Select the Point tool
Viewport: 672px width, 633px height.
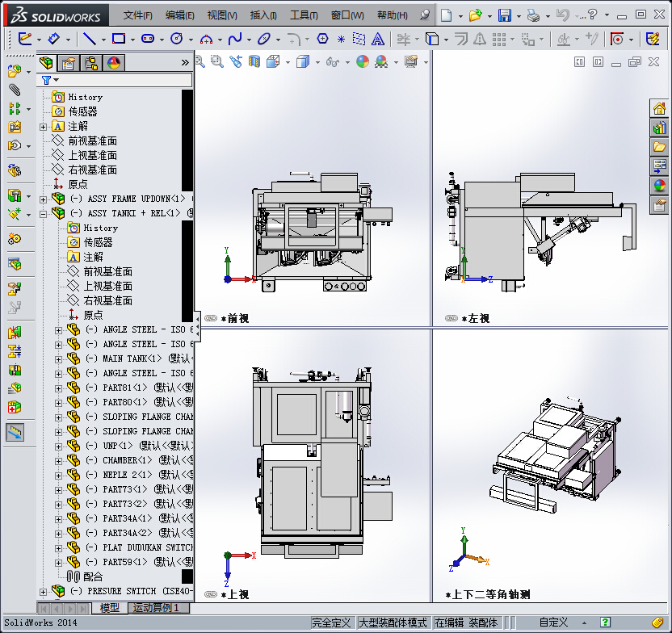pos(341,40)
